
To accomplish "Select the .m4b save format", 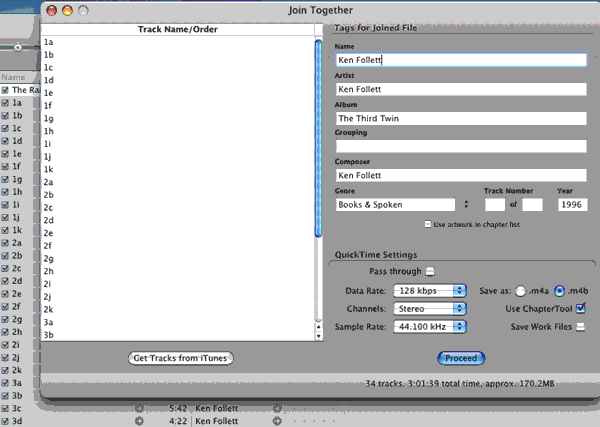I will pyautogui.click(x=561, y=290).
